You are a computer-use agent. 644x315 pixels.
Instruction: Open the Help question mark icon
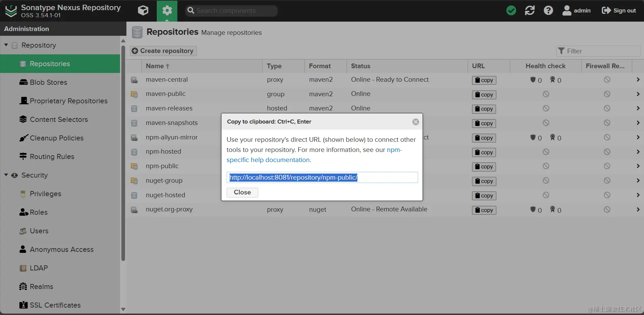click(x=548, y=10)
